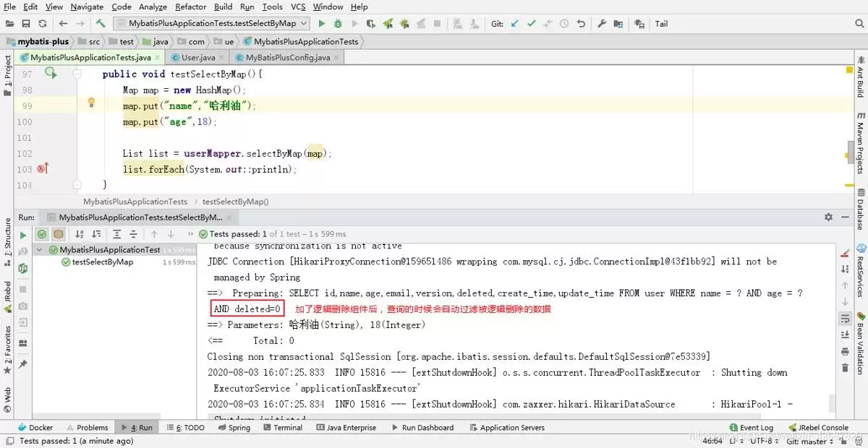Start debugging with the bug icon
The image size is (868, 448).
(338, 24)
